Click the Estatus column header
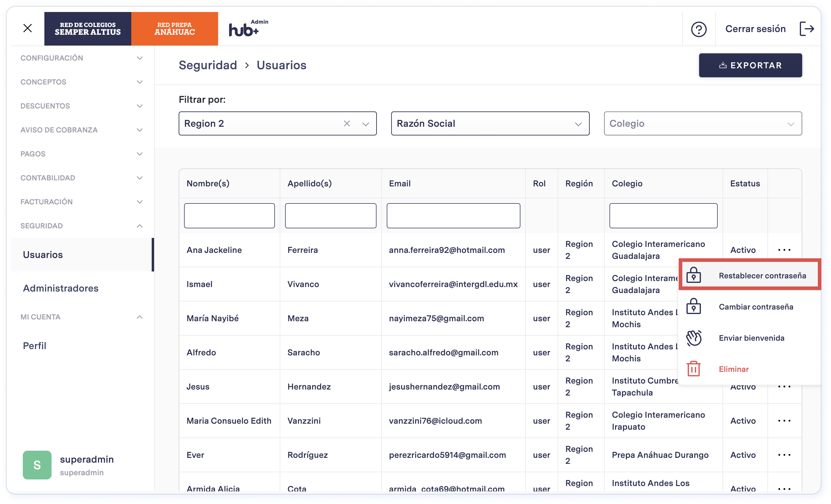 click(x=745, y=183)
